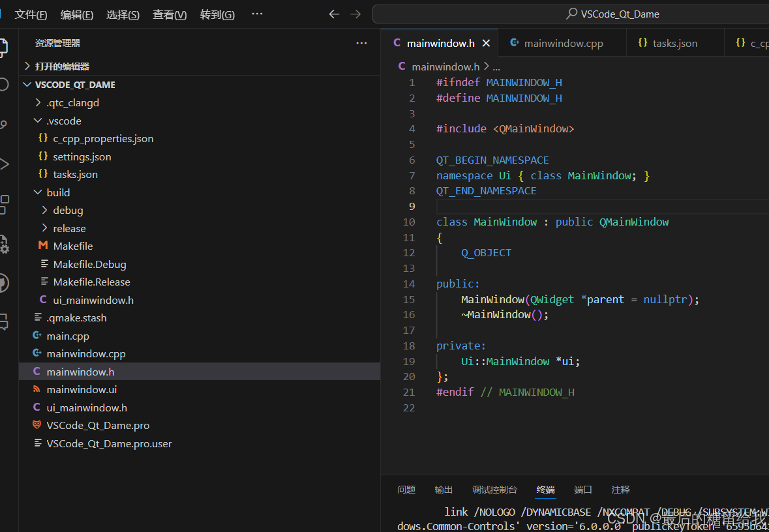769x532 pixels.
Task: Expand the 打开的编辑器 section
Action: 27,66
